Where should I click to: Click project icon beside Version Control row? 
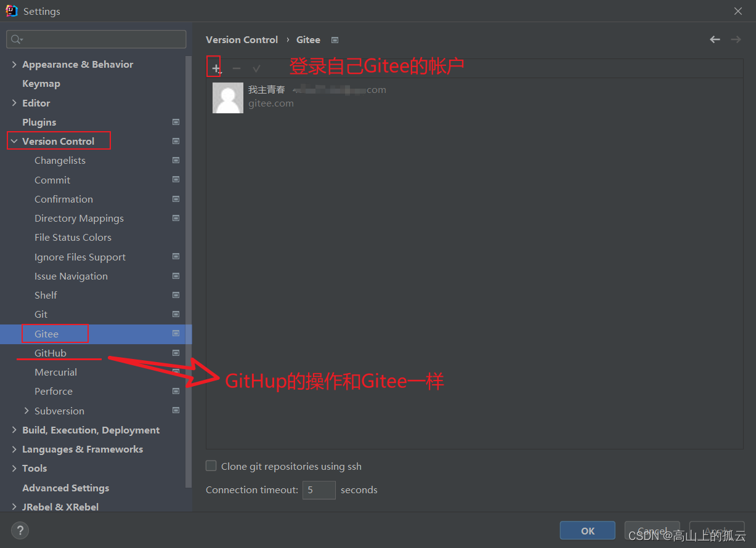[x=176, y=141]
